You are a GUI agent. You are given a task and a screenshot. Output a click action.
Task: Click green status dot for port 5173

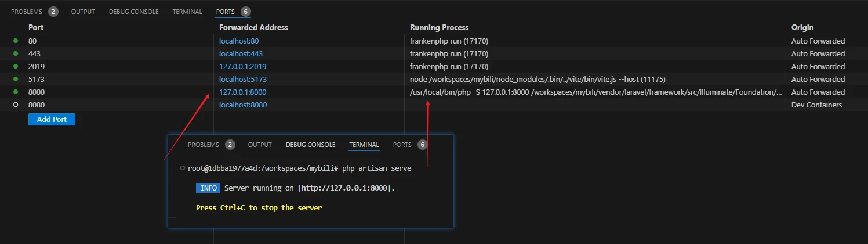tap(16, 79)
